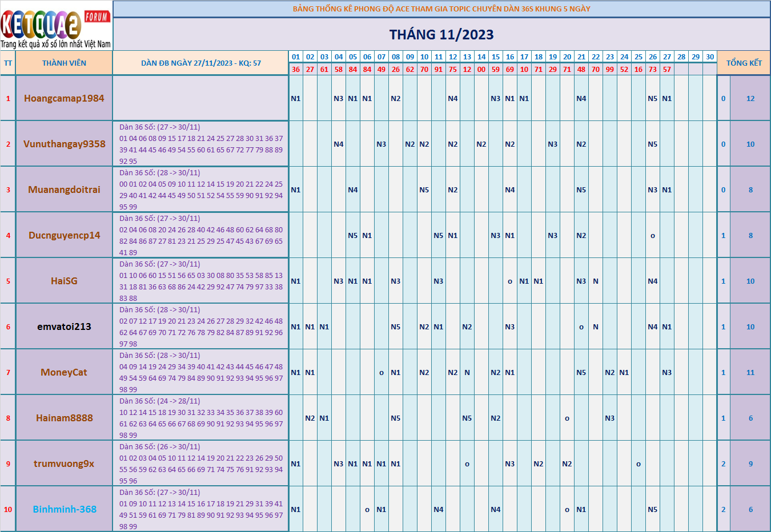Select the emvatoi213 member cell
Viewport: 771px width, 532px height.
64,327
